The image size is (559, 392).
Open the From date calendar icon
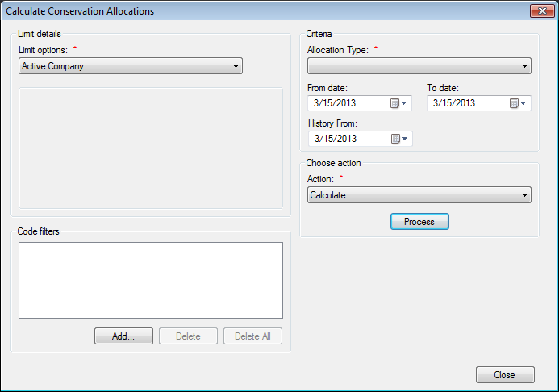coord(394,103)
